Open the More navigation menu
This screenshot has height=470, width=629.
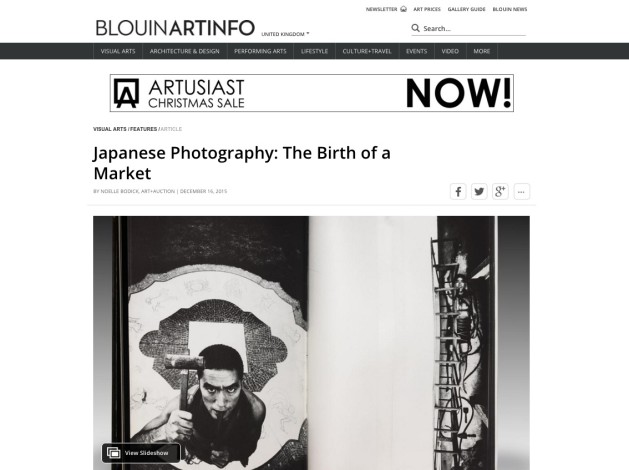tap(482, 51)
